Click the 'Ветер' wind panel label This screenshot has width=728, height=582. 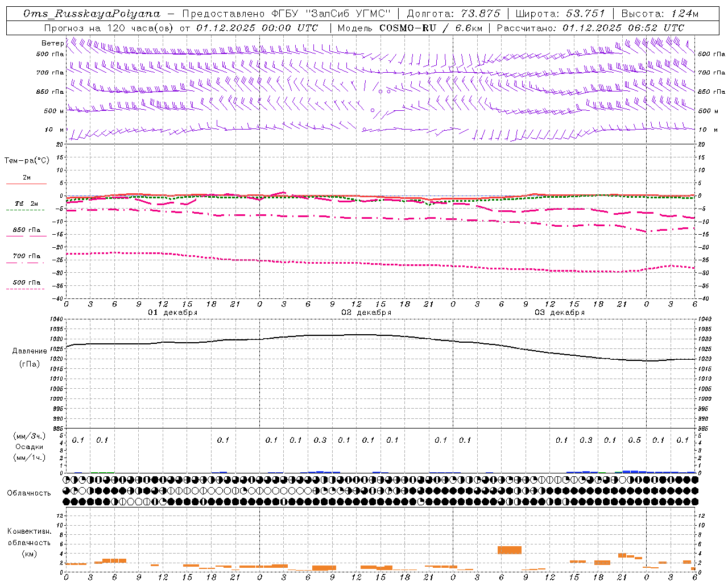pos(52,43)
